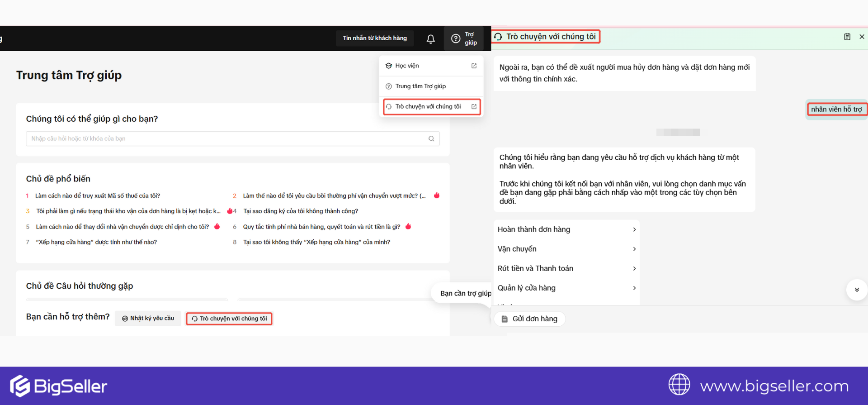Screen dimensions: 868x405
Task: Click the globe icon near website URL
Action: (x=679, y=385)
